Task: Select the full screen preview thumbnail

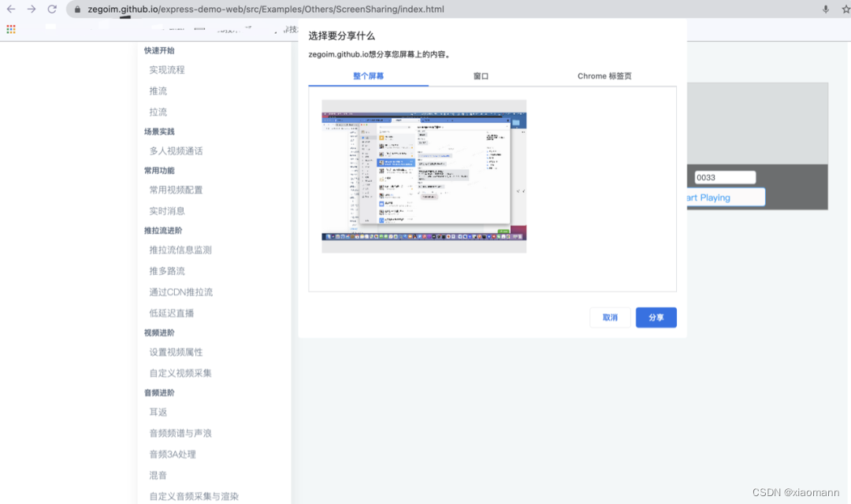Action: pyautogui.click(x=423, y=175)
